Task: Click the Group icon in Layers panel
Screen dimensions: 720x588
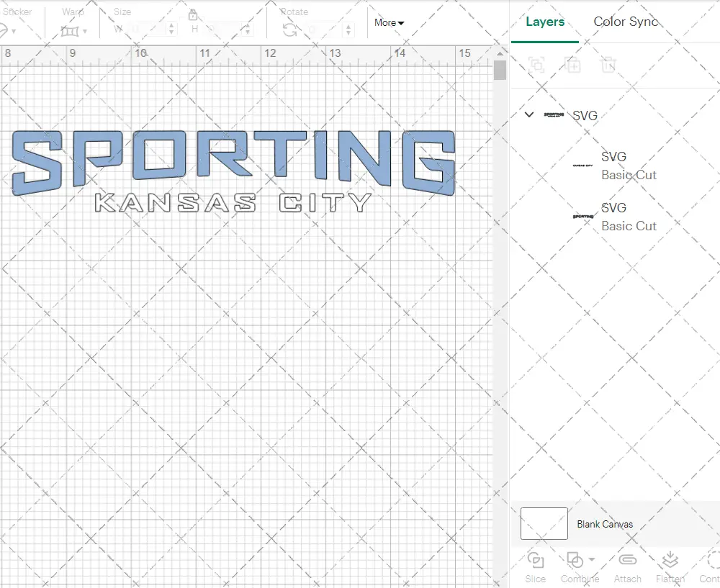Action: coord(537,65)
